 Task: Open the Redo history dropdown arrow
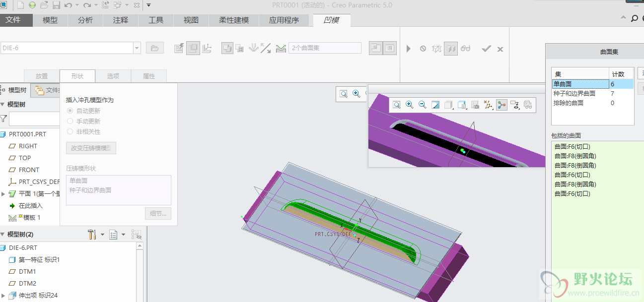(x=96, y=5)
